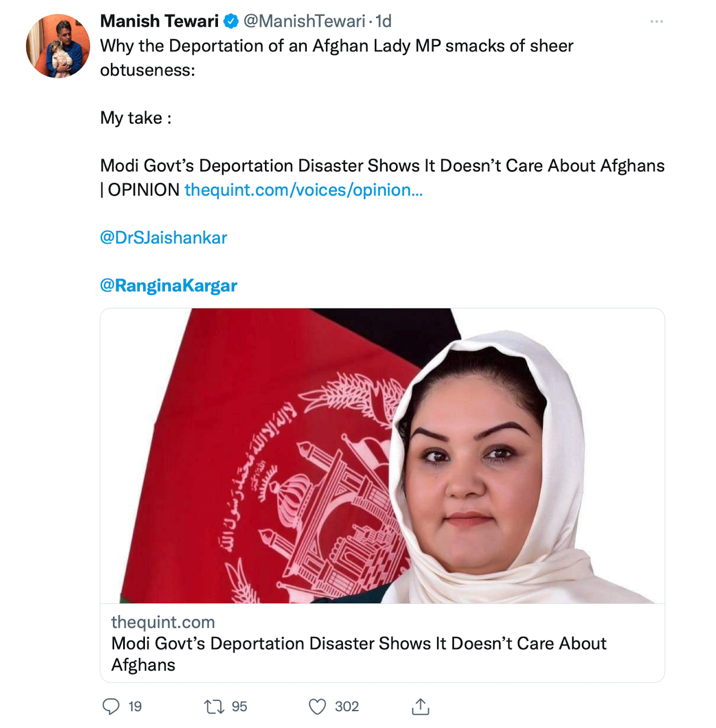Viewport: 716px width, 728px height.
Task: Click the tweet body text
Action: 337,57
